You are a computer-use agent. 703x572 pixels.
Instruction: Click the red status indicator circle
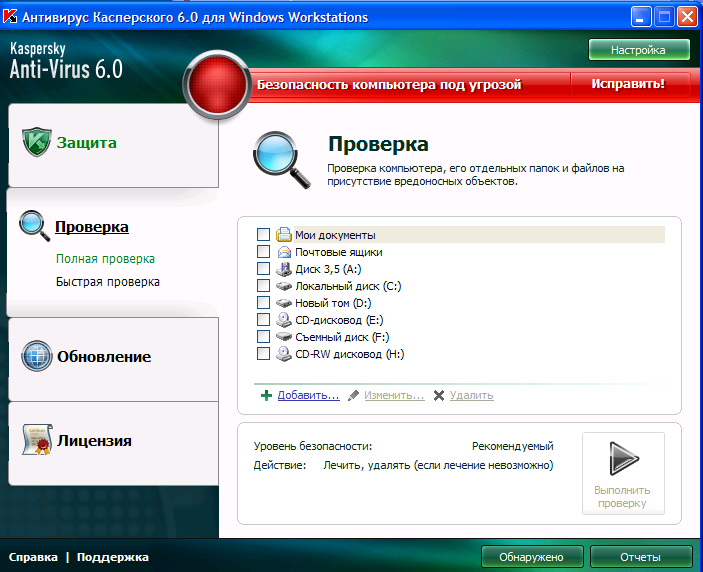click(x=217, y=85)
